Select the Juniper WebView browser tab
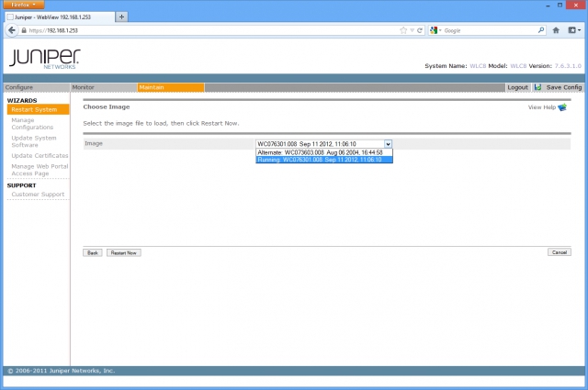 coord(60,17)
